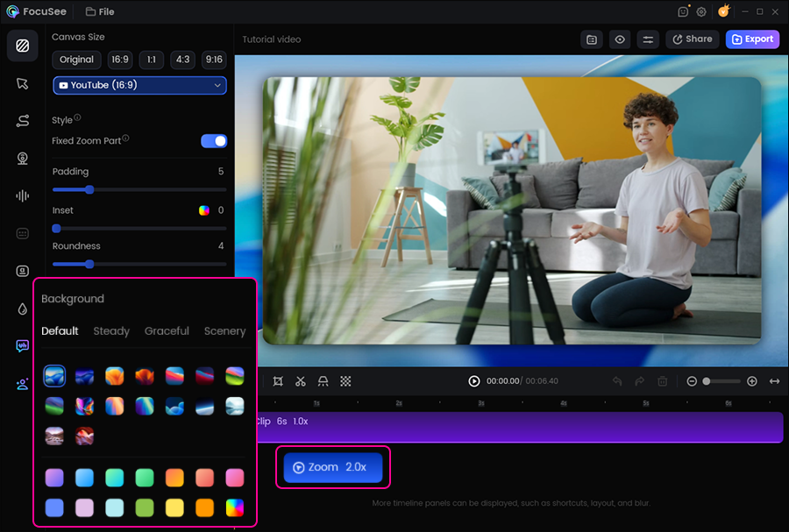Open the cursor settings panel in sidebar
The height and width of the screenshot is (532, 789).
pyautogui.click(x=22, y=83)
